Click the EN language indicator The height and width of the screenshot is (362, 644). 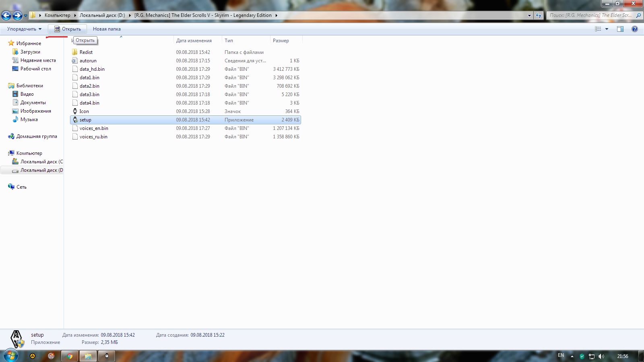click(561, 356)
